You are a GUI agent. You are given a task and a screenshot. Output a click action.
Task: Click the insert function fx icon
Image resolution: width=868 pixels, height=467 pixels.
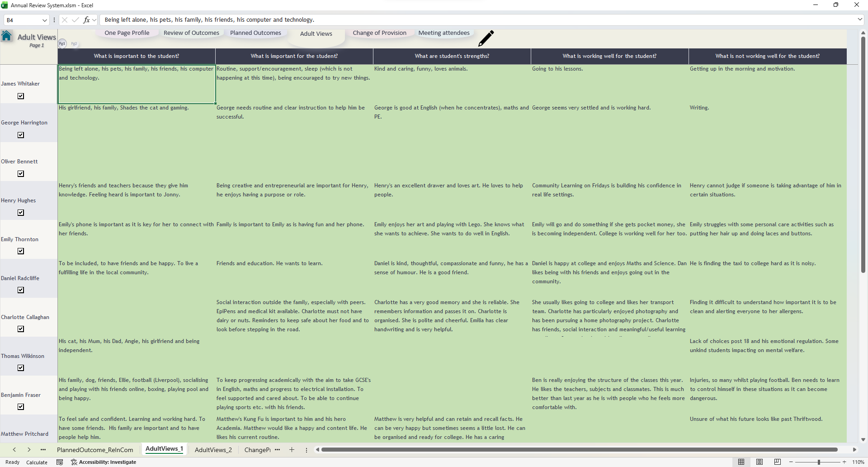[x=86, y=20]
